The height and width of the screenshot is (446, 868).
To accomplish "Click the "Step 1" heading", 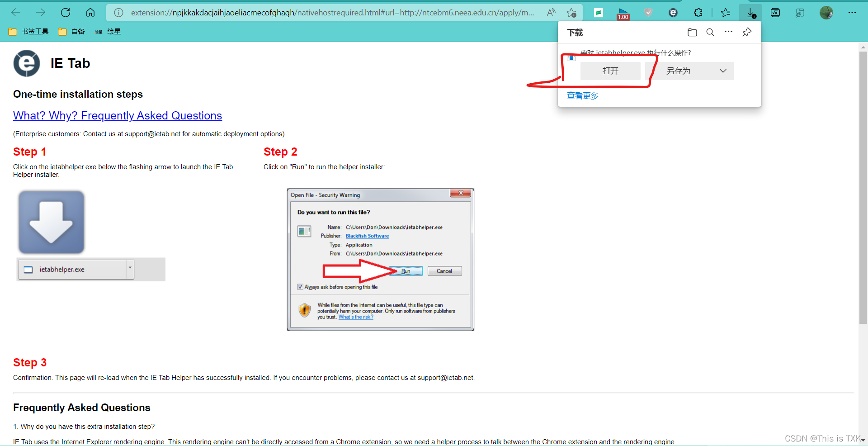I will pos(29,152).
